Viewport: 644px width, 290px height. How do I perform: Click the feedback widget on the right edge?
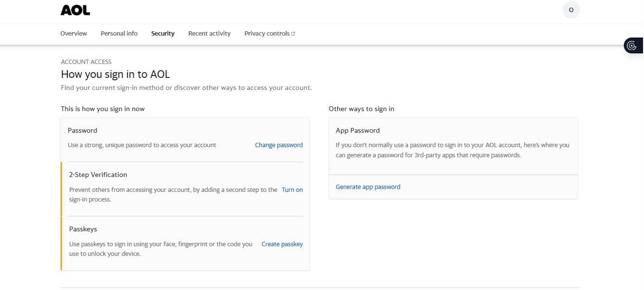632,45
